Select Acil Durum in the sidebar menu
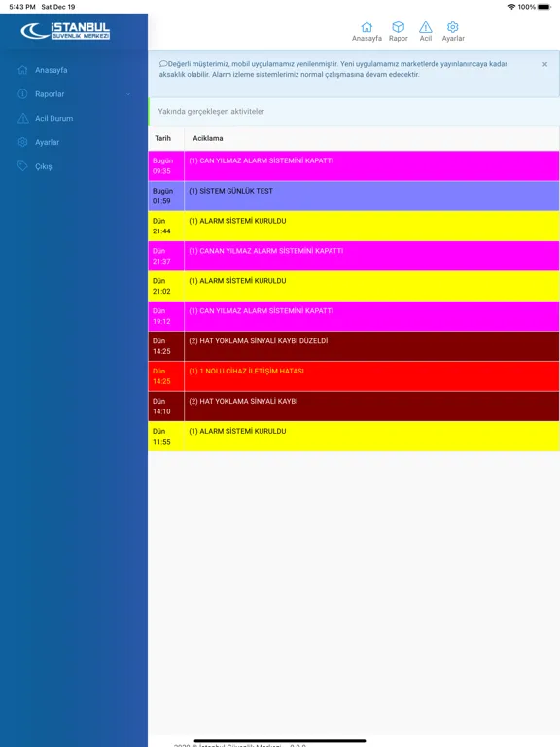Image resolution: width=560 pixels, height=747 pixels. (53, 118)
